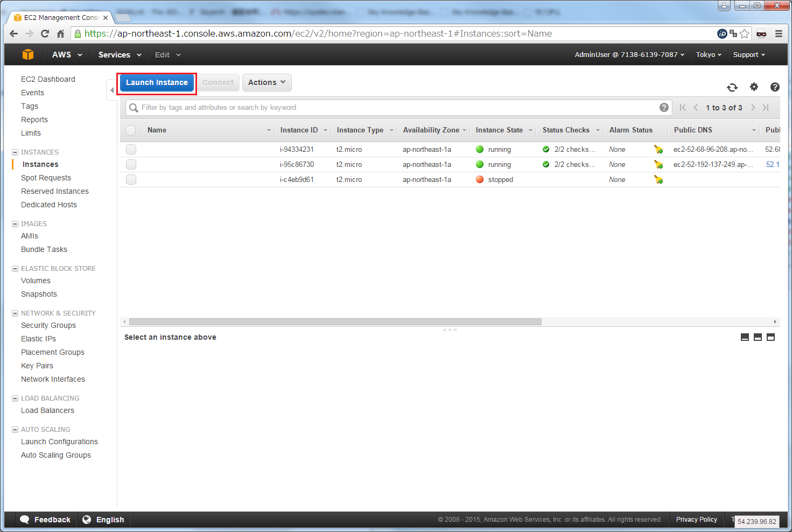
Task: Click the Feedback button in the footer
Action: tap(45, 520)
